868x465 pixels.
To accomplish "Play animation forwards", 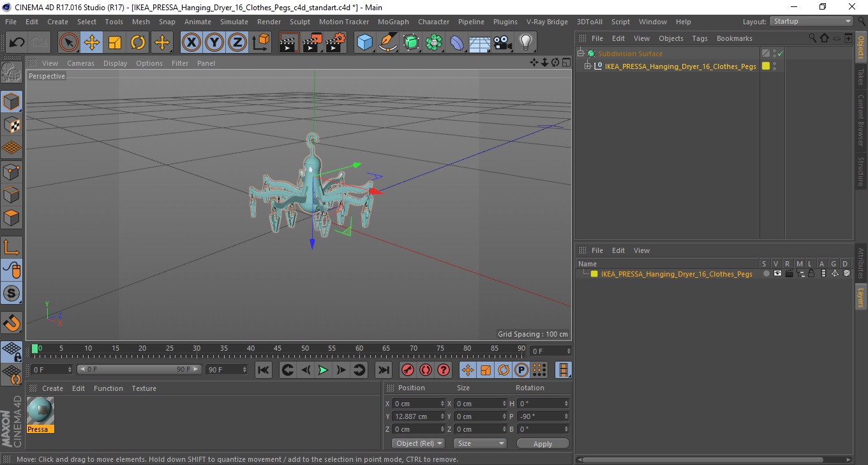I will tap(324, 370).
